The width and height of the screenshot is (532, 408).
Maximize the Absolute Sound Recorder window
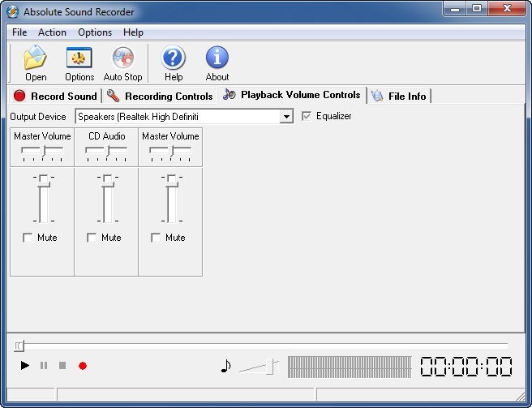tap(476, 8)
